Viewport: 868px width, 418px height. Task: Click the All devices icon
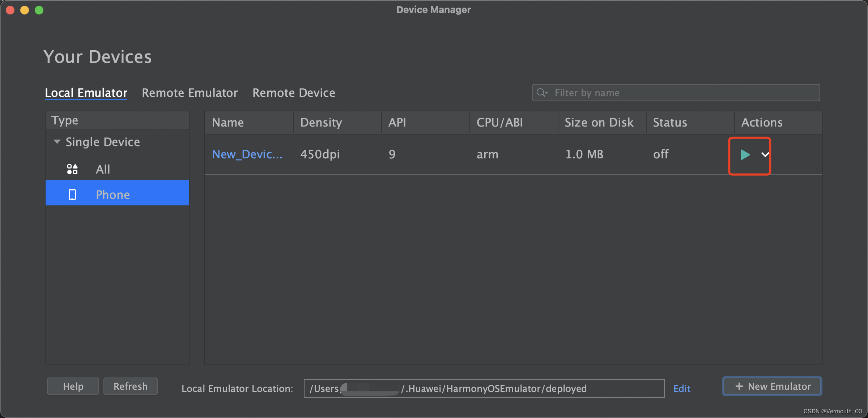[72, 169]
